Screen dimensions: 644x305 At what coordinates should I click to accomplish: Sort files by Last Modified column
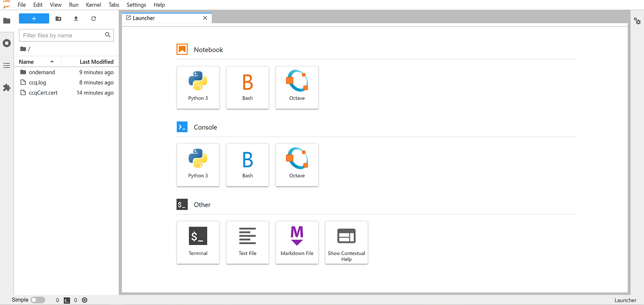tap(90, 62)
